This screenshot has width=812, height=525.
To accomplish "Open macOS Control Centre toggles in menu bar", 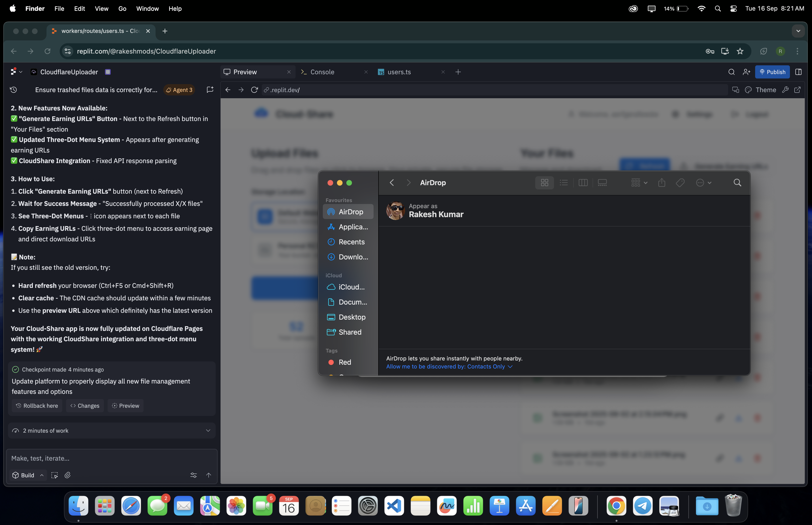I will tap(734, 8).
